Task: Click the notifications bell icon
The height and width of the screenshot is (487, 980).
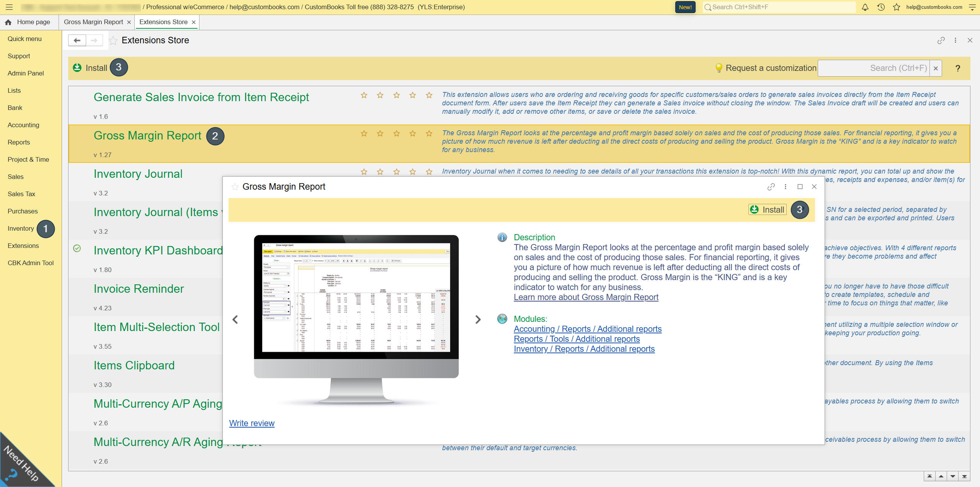Action: (x=865, y=7)
